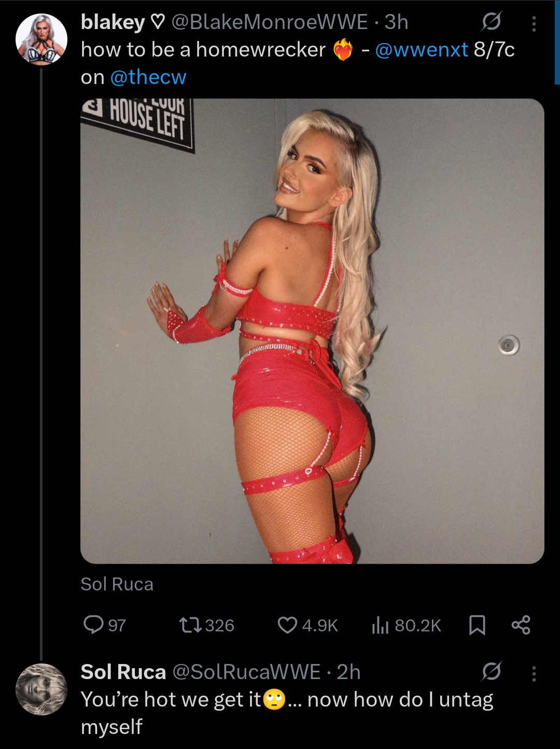Tap the Grok icon on blakey's post
Screen dimensions: 560x749
[x=491, y=22]
